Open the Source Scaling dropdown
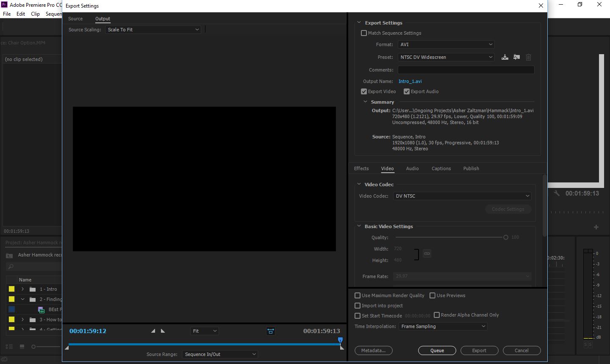This screenshot has height=364, width=610. coord(153,30)
